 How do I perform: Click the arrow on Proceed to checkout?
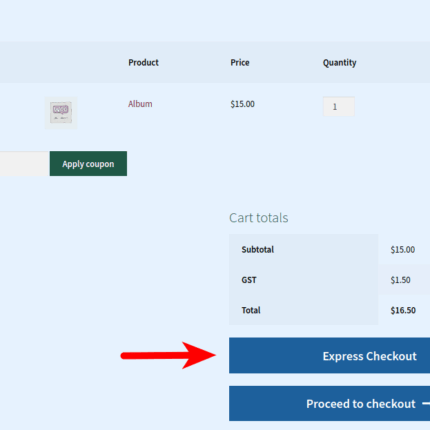[426, 404]
